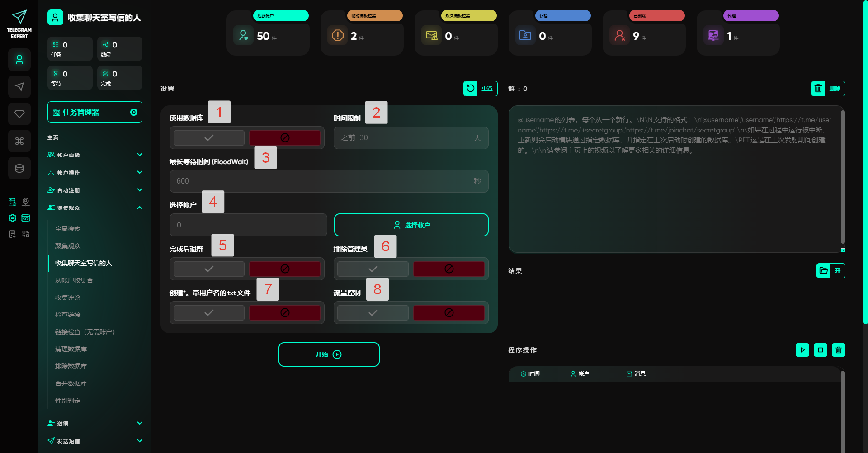
Task: Enable 使用数据库 with the checkmark toggle
Action: click(x=209, y=138)
